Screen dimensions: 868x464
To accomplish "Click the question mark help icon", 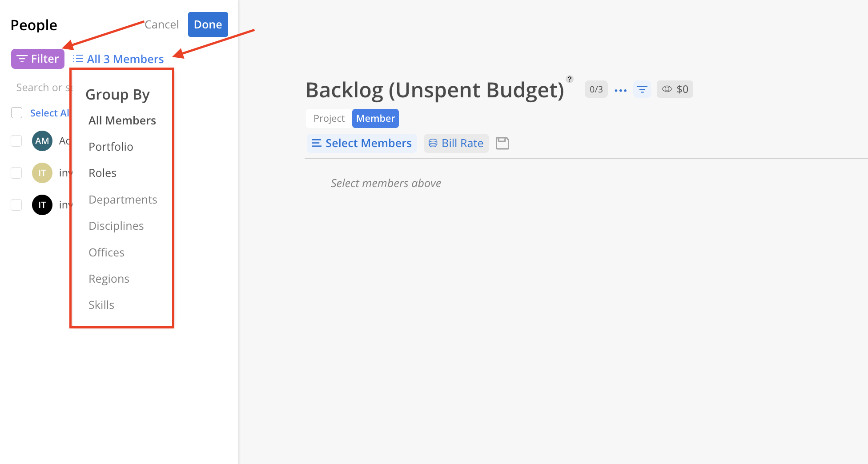I will [569, 79].
